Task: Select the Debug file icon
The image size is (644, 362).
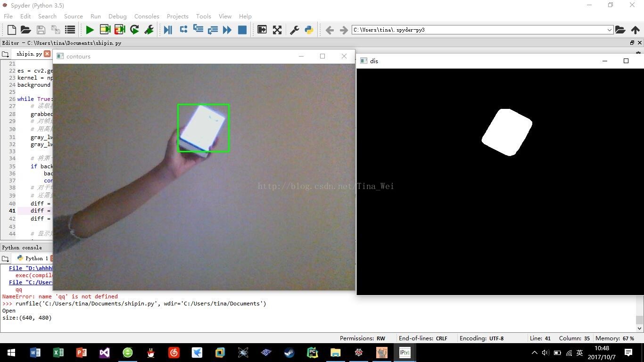Action: click(168, 29)
